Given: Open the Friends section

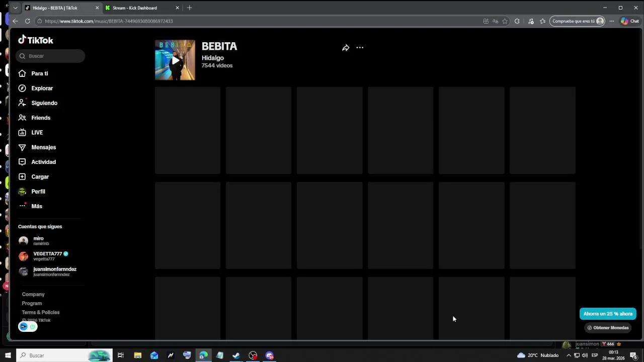Looking at the screenshot, I should tap(34, 118).
